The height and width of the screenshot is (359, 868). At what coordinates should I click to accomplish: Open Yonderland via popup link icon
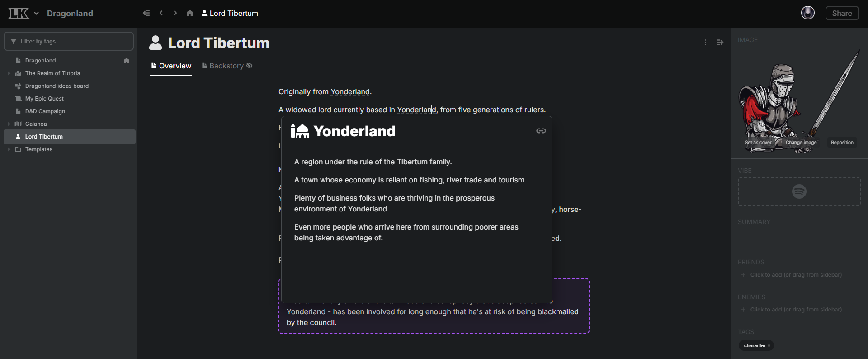click(541, 131)
